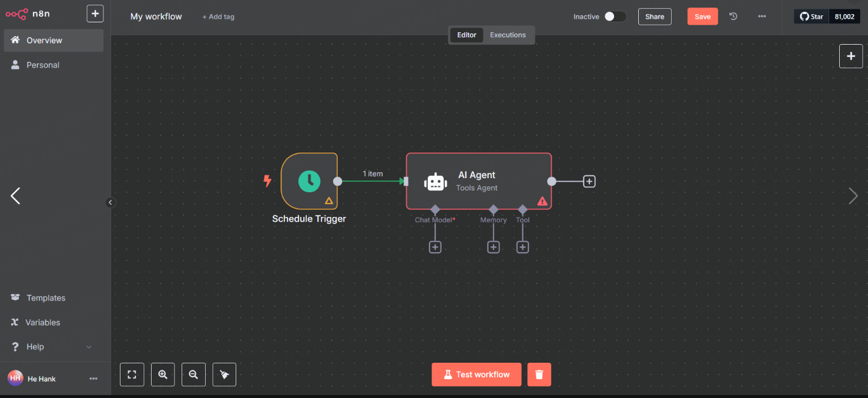Select the AI Agent robot node
Viewport: 868px width, 398px height.
click(478, 181)
